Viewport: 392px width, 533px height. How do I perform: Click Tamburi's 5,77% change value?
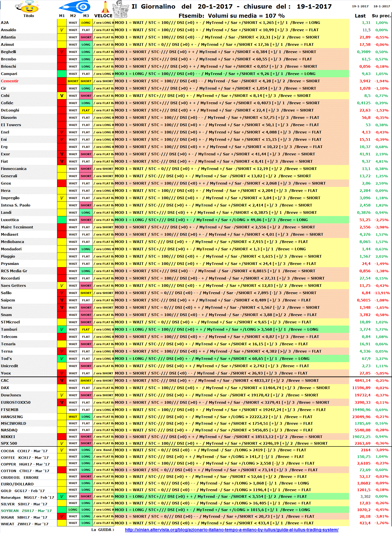pos(382,329)
